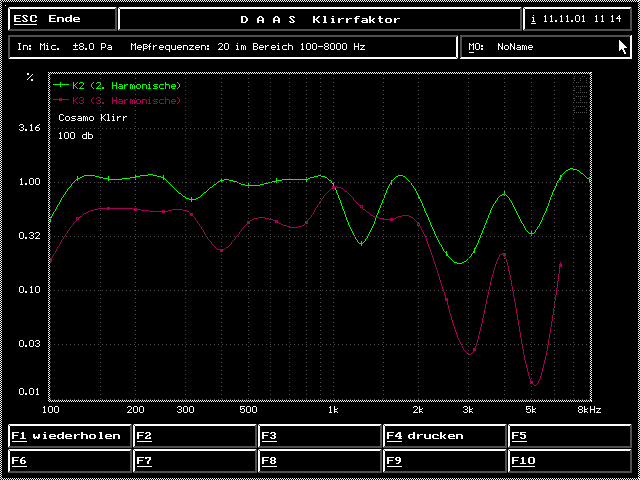This screenshot has height=480, width=640.
Task: Click the empty F7 function key
Action: pyautogui.click(x=195, y=461)
